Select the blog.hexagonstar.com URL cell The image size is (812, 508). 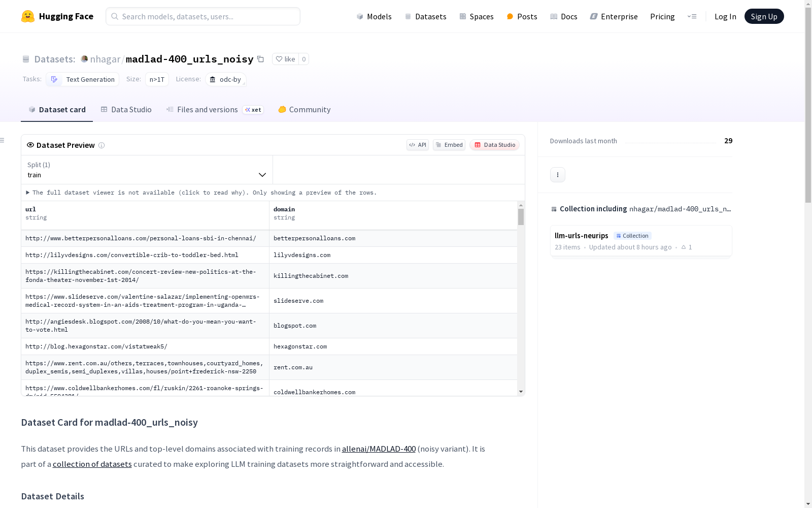(x=145, y=346)
